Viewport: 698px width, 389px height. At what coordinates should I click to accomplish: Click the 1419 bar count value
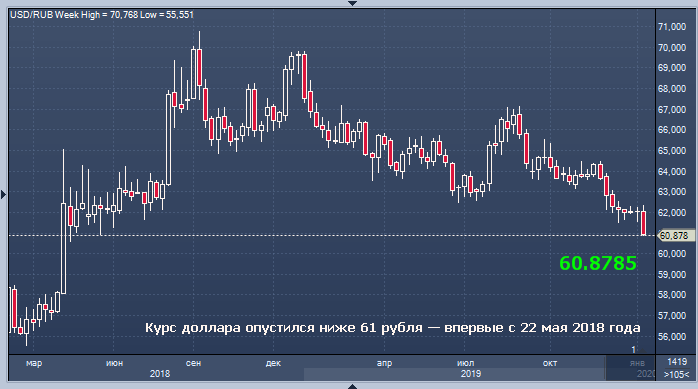pos(677,362)
